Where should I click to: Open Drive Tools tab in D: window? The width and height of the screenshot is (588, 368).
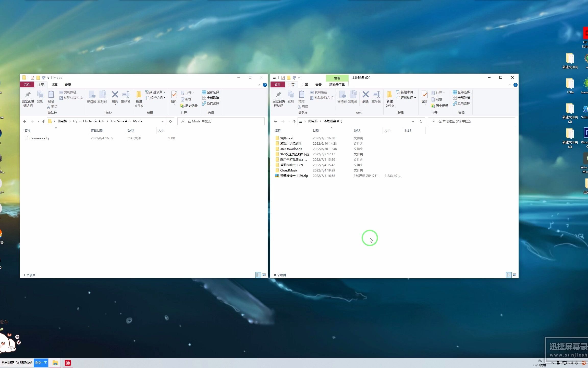(337, 85)
